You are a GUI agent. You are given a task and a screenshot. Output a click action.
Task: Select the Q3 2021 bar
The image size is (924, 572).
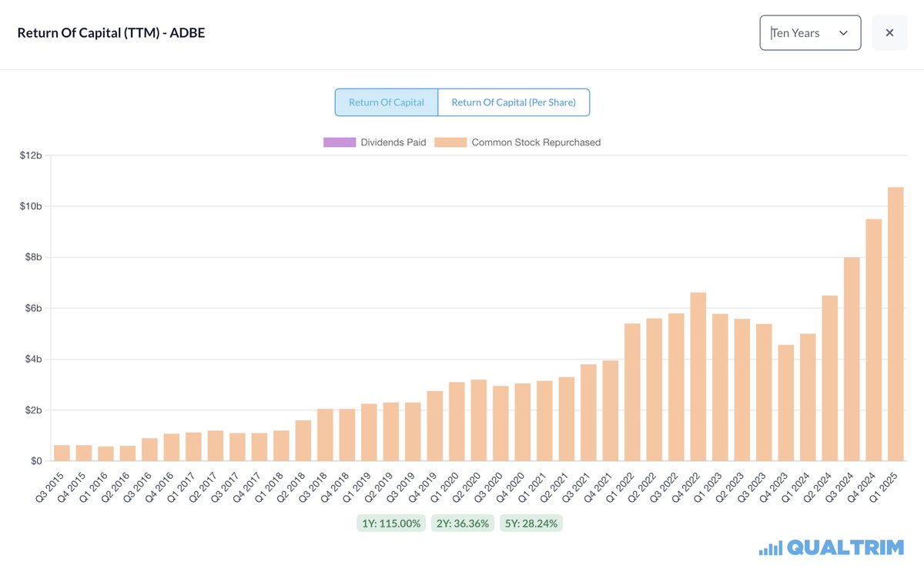[588, 413]
